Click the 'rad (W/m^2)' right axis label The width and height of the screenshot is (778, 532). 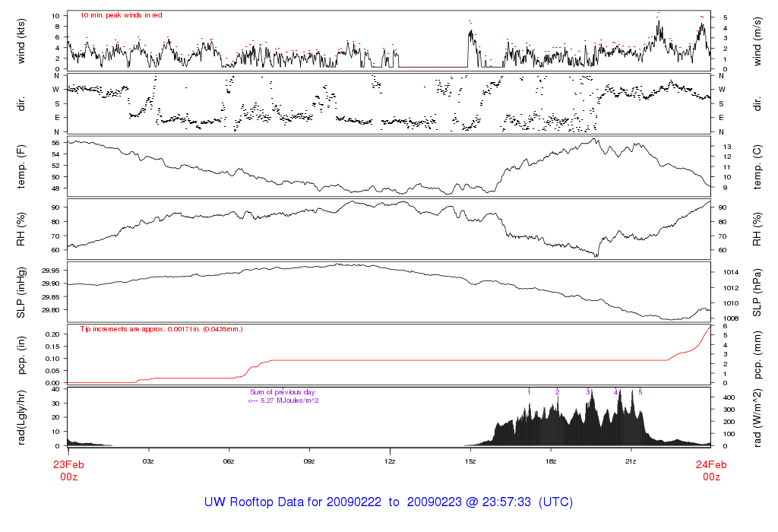pyautogui.click(x=756, y=417)
